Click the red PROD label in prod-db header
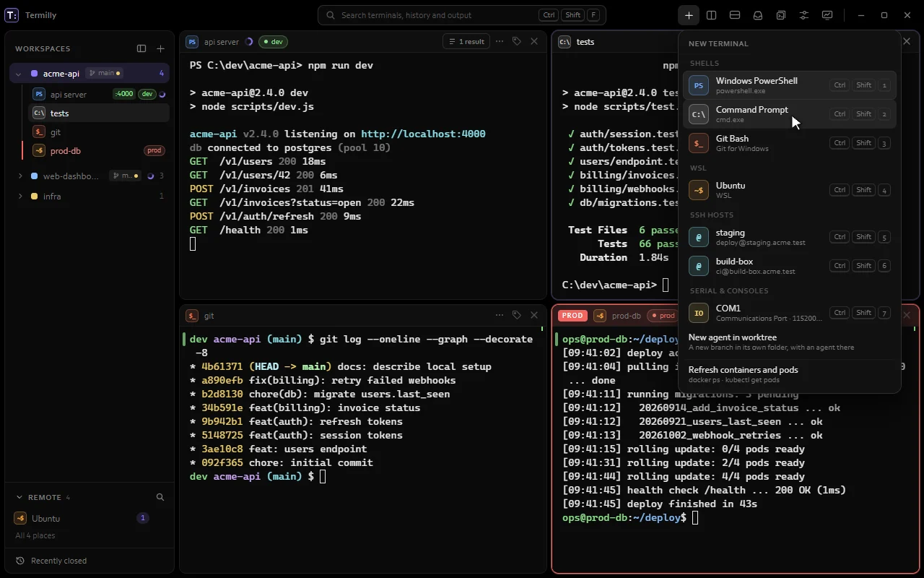This screenshot has height=578, width=924. 572,316
